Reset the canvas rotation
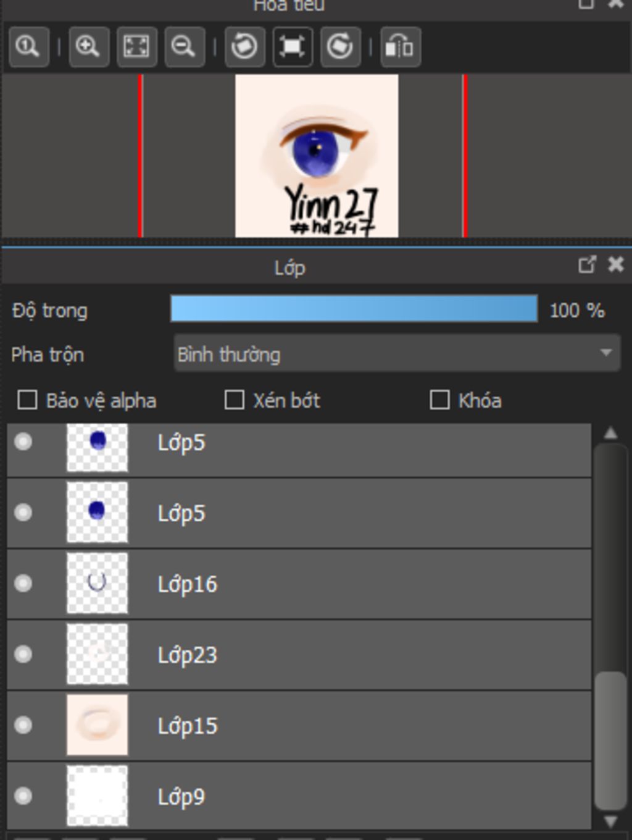The image size is (632, 840). 292,47
